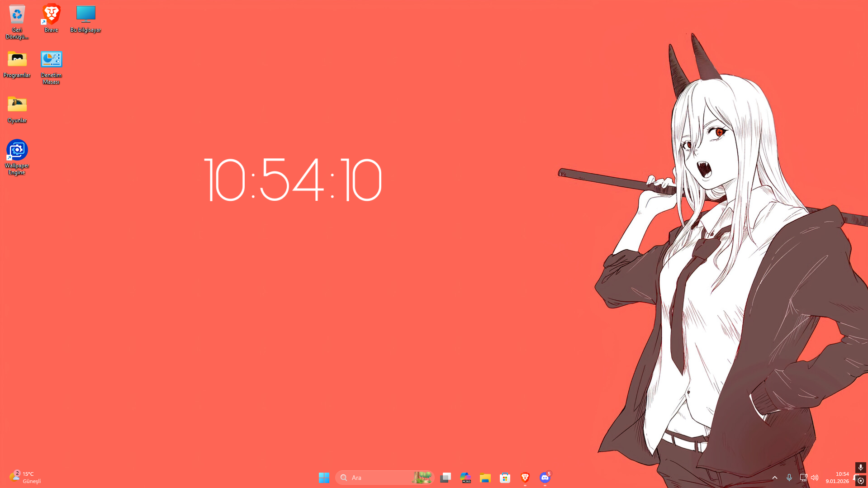Open the volume speaker icon in tray
This screenshot has width=868, height=488.
point(815,478)
